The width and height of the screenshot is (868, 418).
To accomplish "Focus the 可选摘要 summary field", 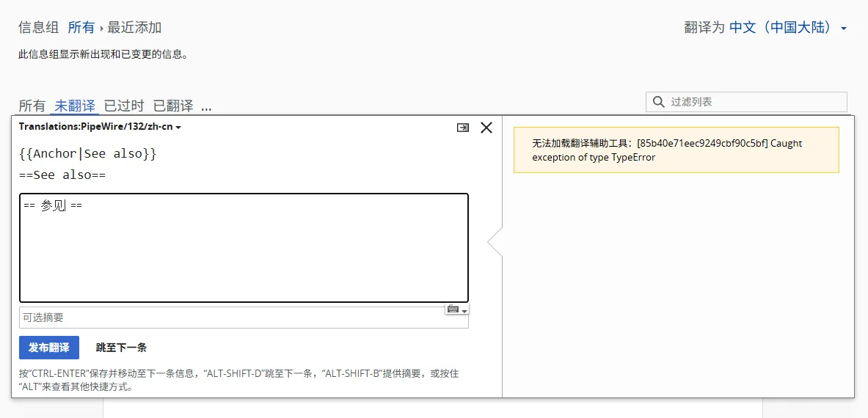I will (x=244, y=318).
